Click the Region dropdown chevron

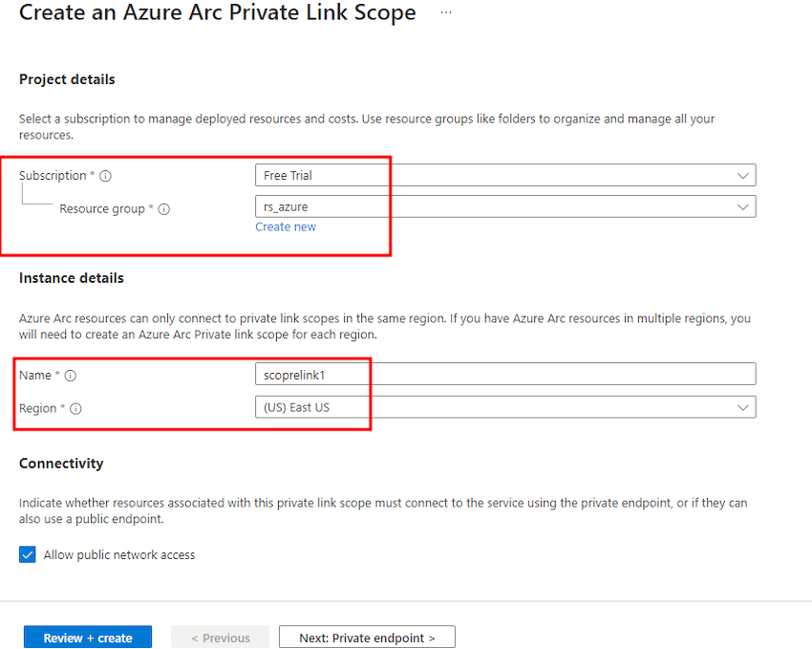coord(744,407)
